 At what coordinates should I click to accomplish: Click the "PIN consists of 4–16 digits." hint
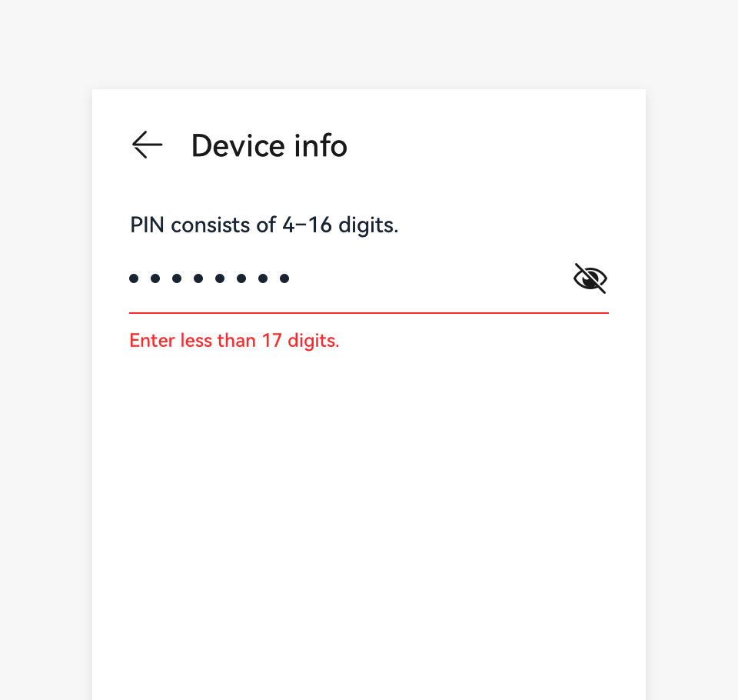point(264,225)
